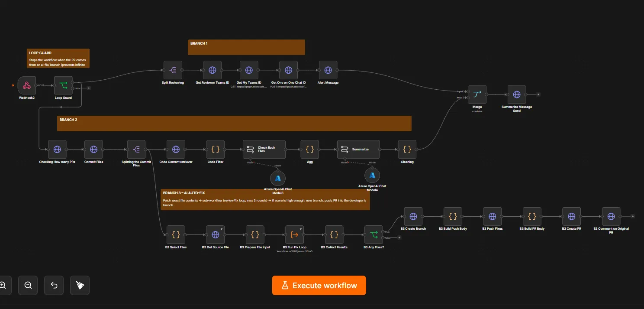644x309 pixels.
Task: Zoom in on the canvas
Action: point(3,285)
